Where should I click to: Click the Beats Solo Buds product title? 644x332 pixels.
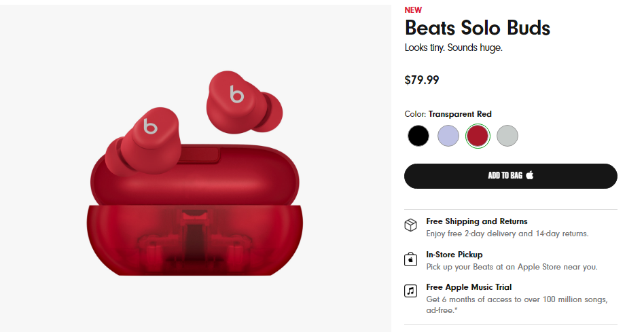pos(477,29)
